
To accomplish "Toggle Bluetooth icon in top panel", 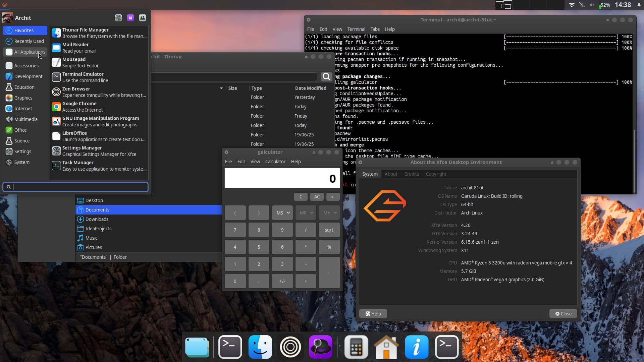I will [x=582, y=5].
